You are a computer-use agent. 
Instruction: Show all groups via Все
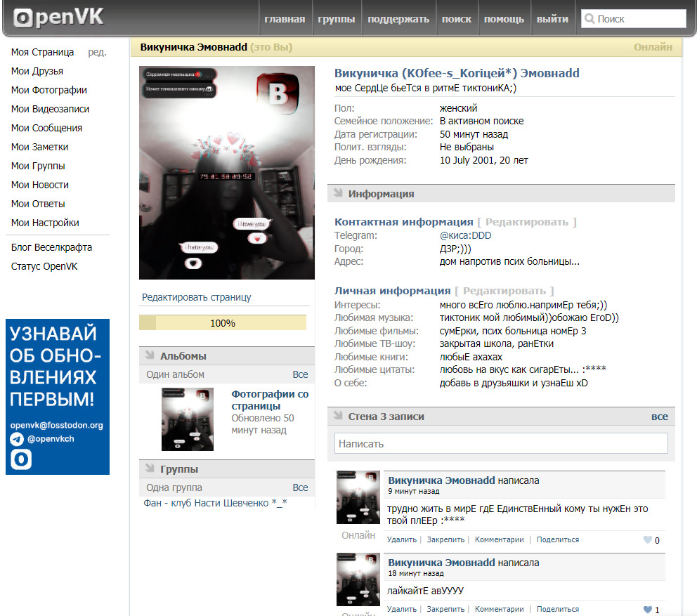300,487
